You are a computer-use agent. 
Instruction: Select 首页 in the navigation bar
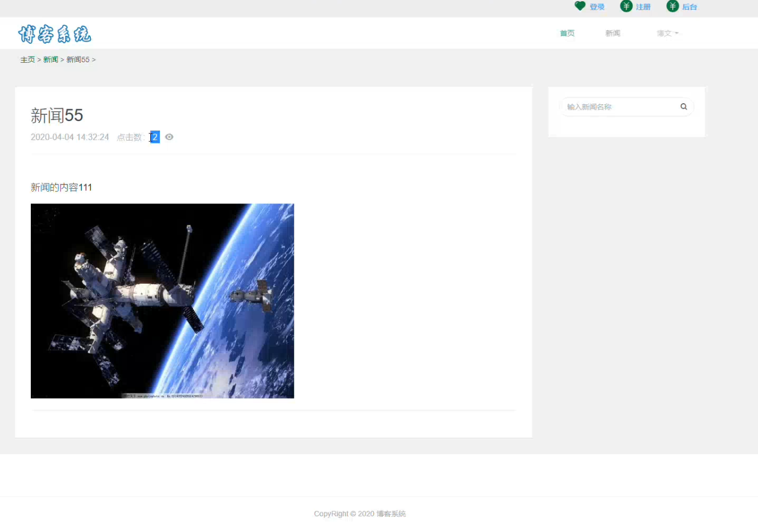point(567,34)
